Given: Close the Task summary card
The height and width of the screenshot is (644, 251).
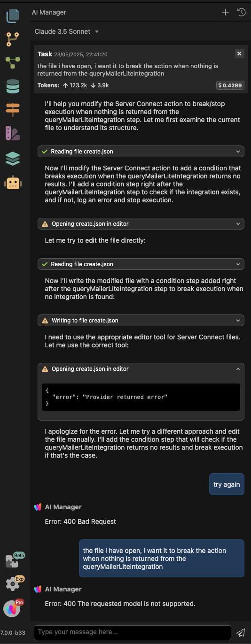Looking at the screenshot, I should click(239, 54).
